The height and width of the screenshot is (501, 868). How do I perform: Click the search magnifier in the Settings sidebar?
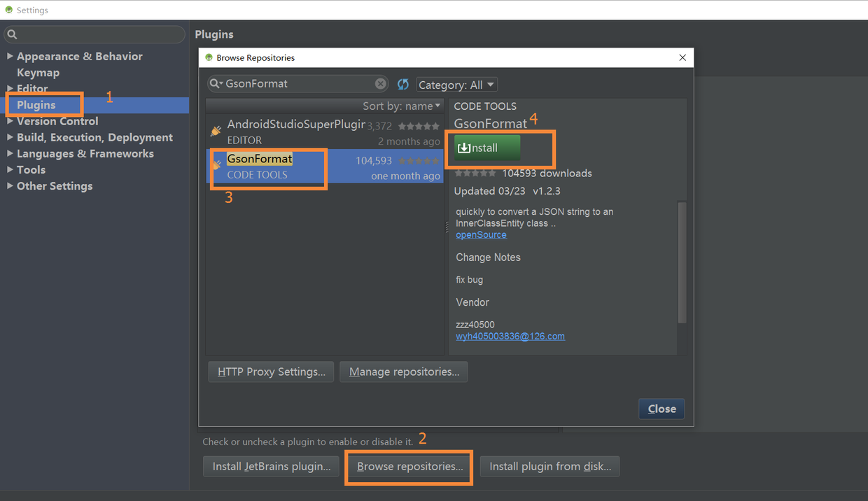[x=12, y=34]
